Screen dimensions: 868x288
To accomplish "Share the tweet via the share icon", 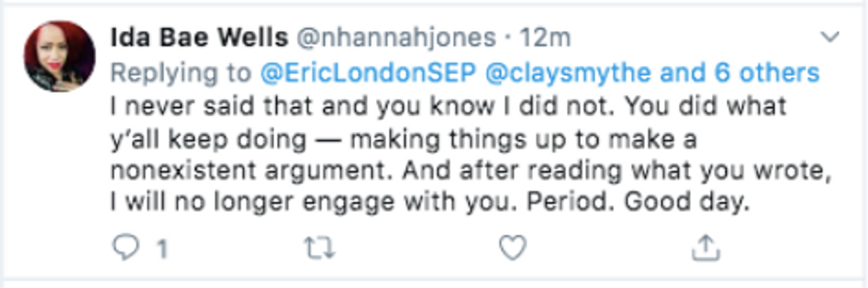I will pyautogui.click(x=705, y=249).
